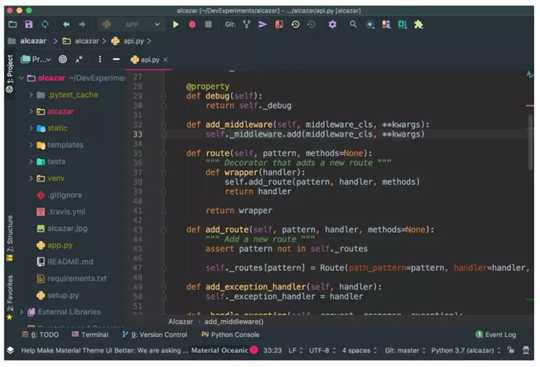Image resolution: width=540 pixels, height=367 pixels.
Task: Select app.py in the project tree
Action: 55,245
